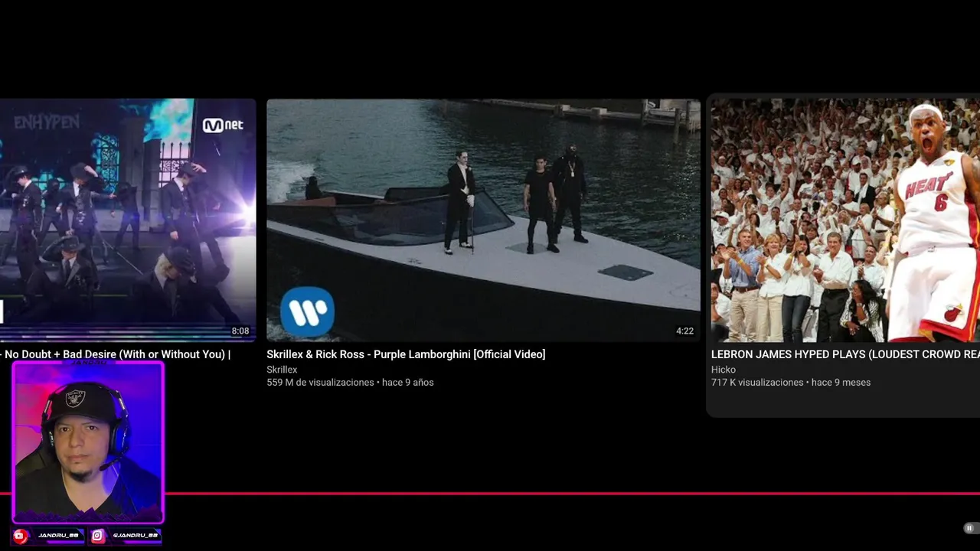Open the LeBron James Heat video thumbnail
Image resolution: width=980 pixels, height=551 pixels.
click(845, 220)
